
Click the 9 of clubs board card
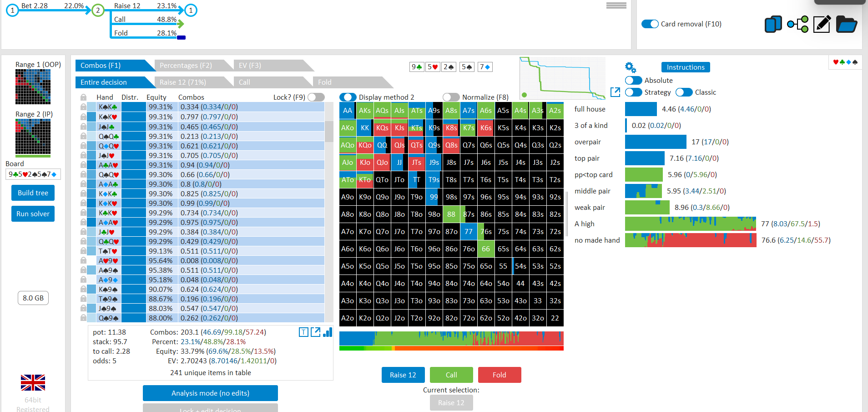pos(417,67)
